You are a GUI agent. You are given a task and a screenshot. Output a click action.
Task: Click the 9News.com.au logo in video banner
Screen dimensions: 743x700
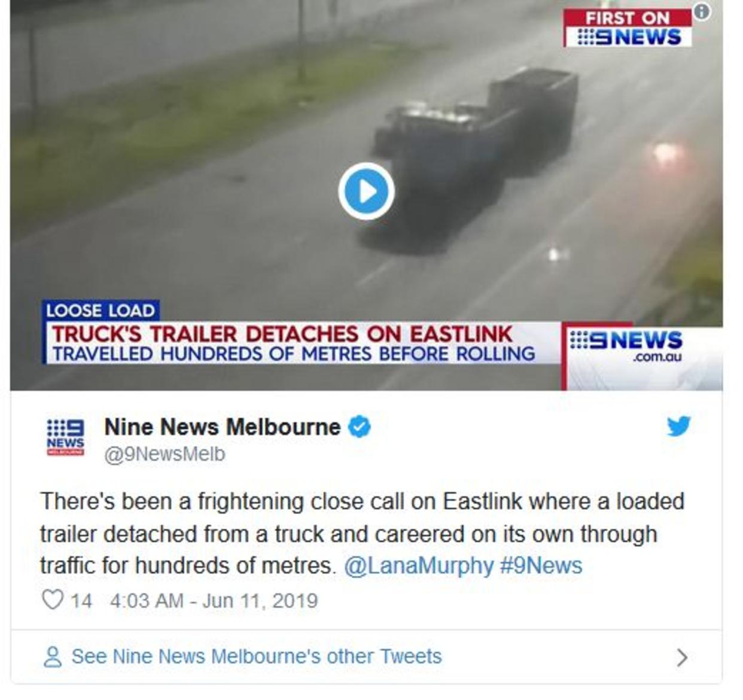pyautogui.click(x=625, y=345)
